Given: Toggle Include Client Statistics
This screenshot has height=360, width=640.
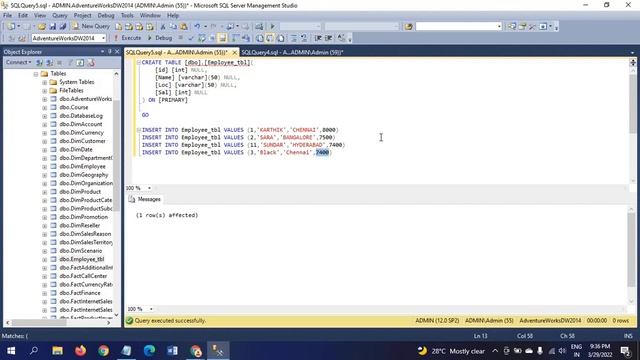Looking at the screenshot, I should [x=246, y=38].
